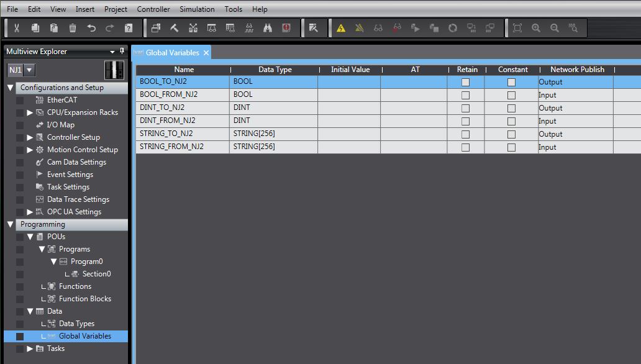Open the help question mark icon
This screenshot has height=364, width=641.
click(129, 28)
